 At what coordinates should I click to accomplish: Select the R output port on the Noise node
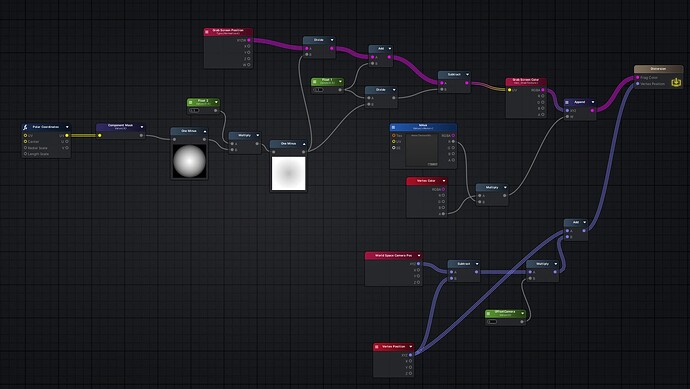(453, 142)
